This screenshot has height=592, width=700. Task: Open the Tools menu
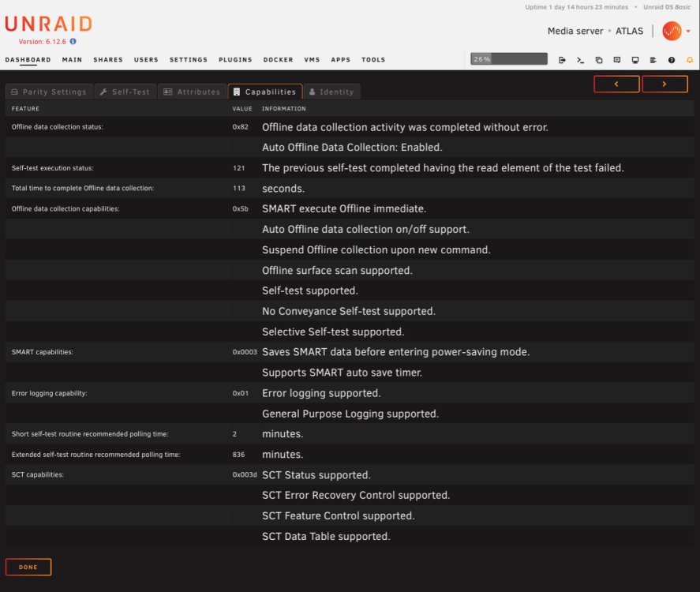373,60
